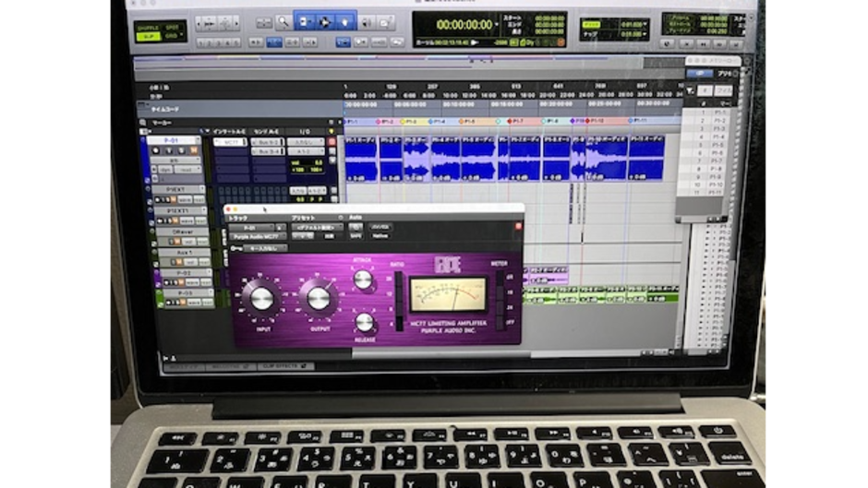This screenshot has width=868, height=488.
Task: Adjust the RELEASE knob on MC77
Action: point(364,321)
